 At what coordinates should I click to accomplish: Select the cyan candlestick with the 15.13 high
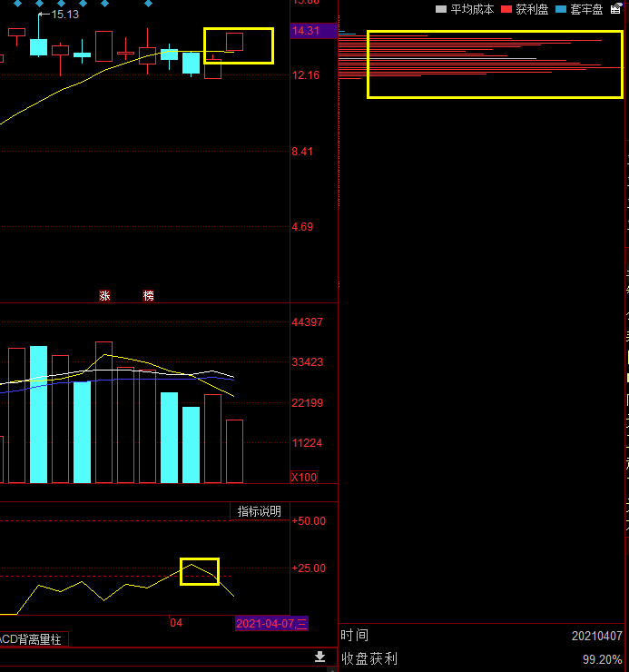[38, 46]
